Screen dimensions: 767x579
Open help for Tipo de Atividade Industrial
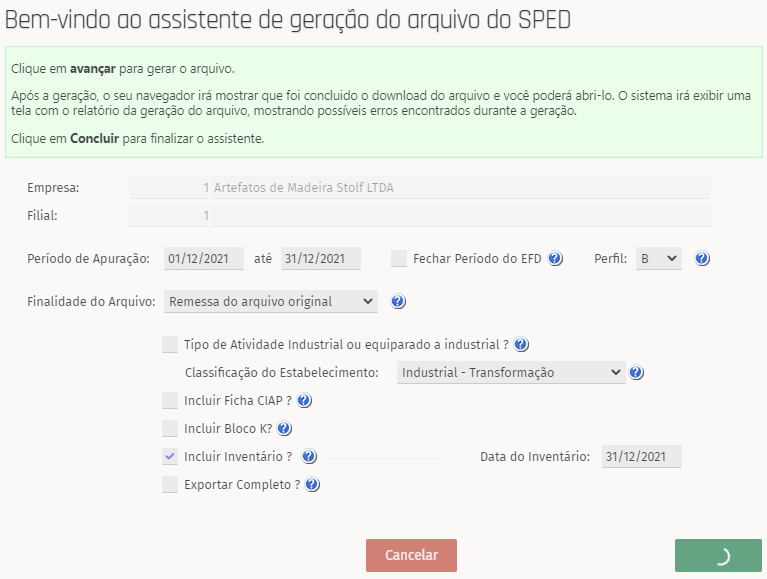coord(521,345)
